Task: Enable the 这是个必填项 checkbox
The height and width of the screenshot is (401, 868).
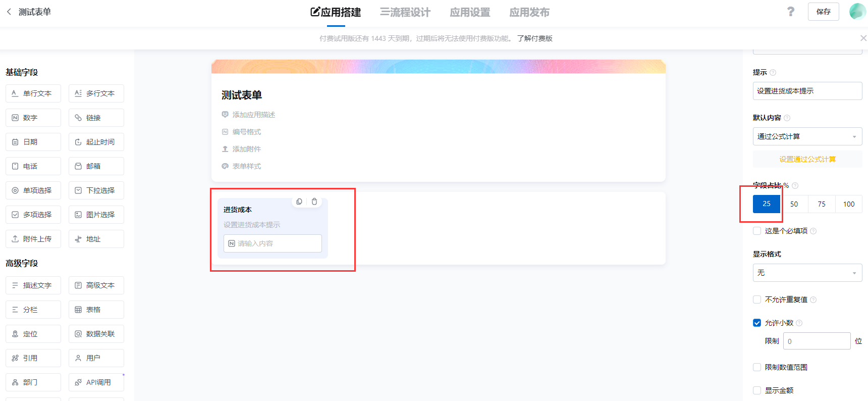Action: (x=757, y=231)
